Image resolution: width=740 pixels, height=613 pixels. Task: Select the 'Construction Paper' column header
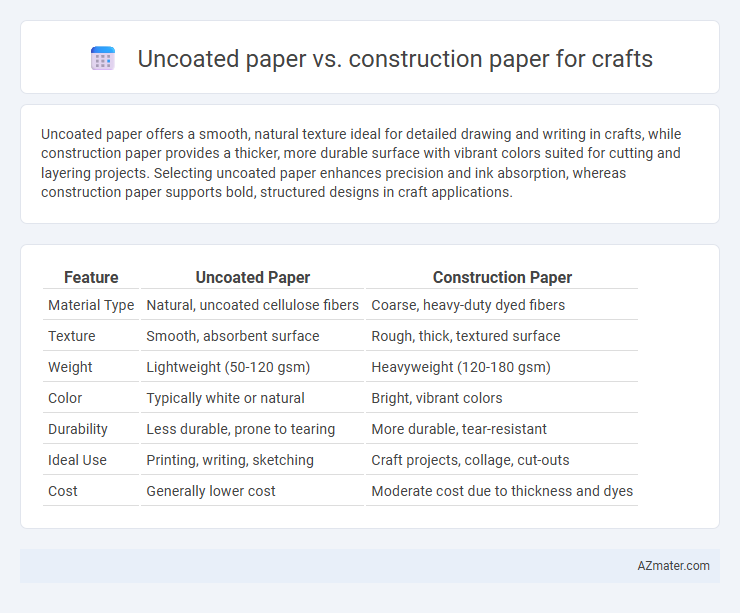tap(502, 277)
